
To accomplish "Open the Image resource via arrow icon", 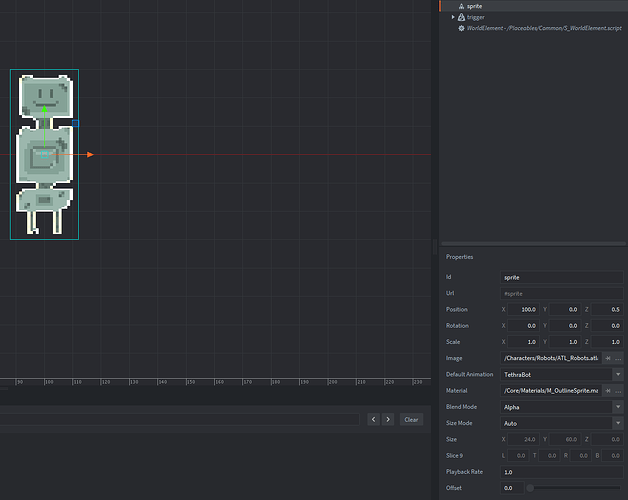I will [607, 358].
